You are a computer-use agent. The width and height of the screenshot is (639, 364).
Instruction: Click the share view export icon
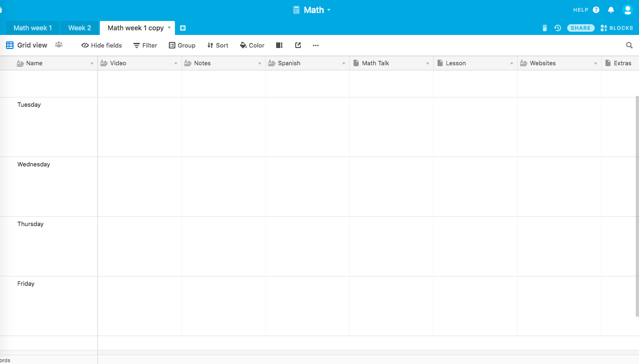click(298, 45)
